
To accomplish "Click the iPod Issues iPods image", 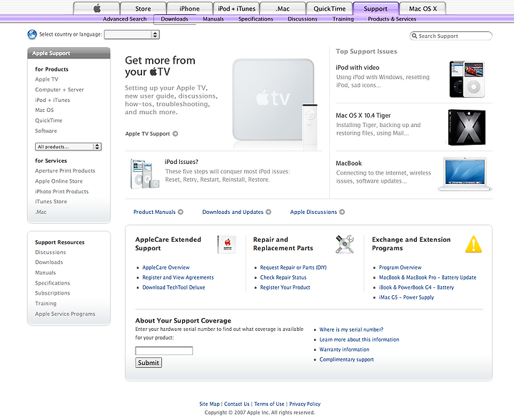I will click(x=144, y=173).
